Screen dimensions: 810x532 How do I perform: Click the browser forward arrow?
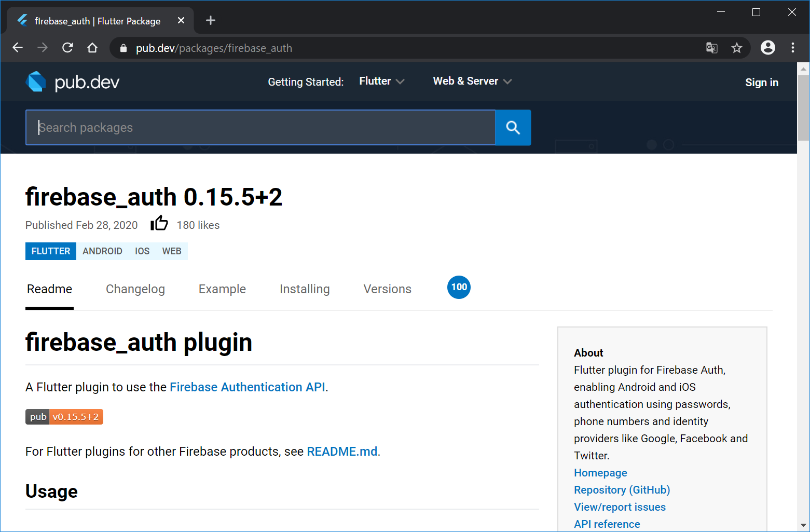point(43,48)
